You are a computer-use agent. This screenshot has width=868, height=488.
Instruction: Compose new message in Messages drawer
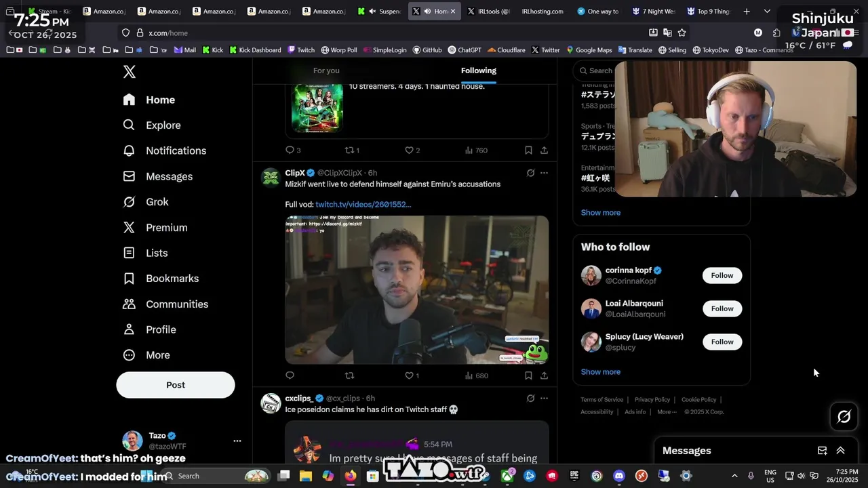(822, 451)
